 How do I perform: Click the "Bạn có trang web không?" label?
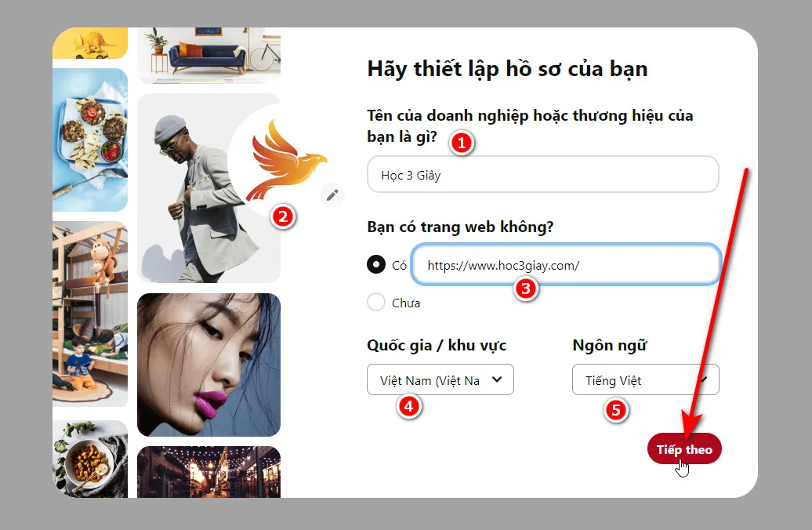tap(460, 227)
